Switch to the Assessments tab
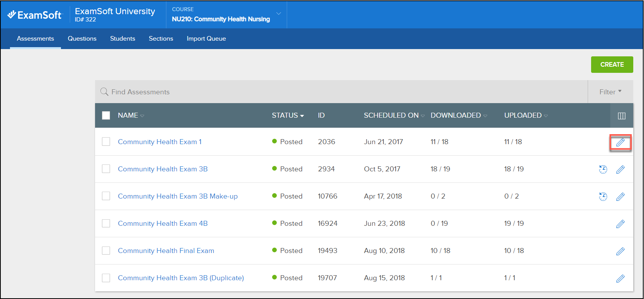This screenshot has width=644, height=299. 35,39
